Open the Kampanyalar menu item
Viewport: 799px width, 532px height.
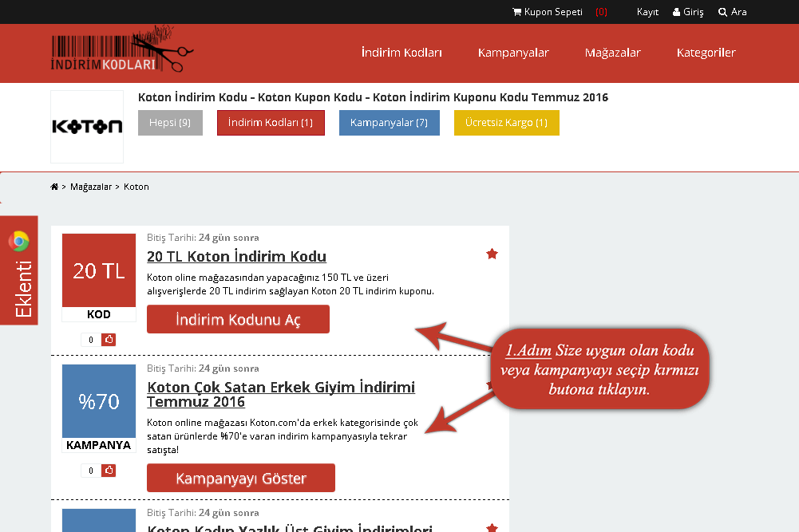[x=513, y=53]
